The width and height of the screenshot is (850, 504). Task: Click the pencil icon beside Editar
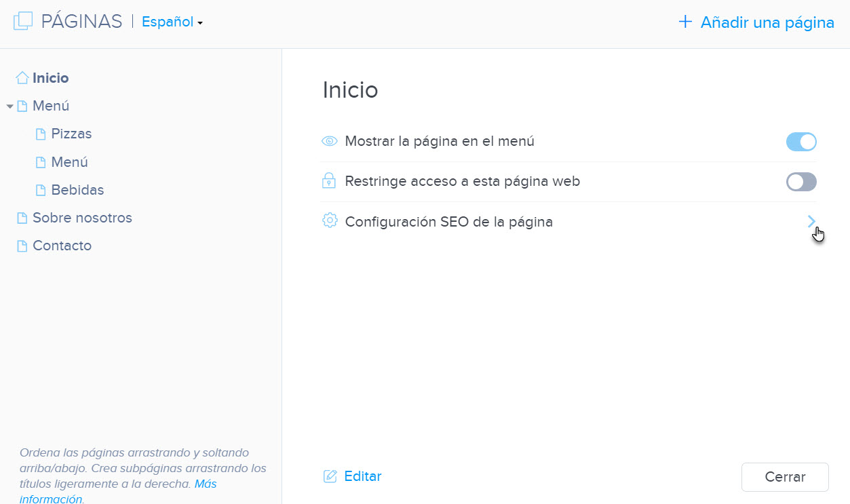coord(330,476)
